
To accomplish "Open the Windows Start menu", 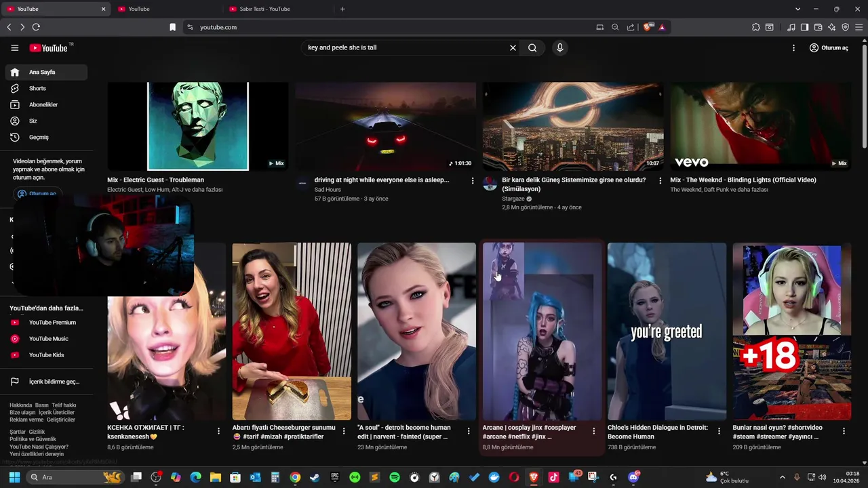I will coord(14,477).
